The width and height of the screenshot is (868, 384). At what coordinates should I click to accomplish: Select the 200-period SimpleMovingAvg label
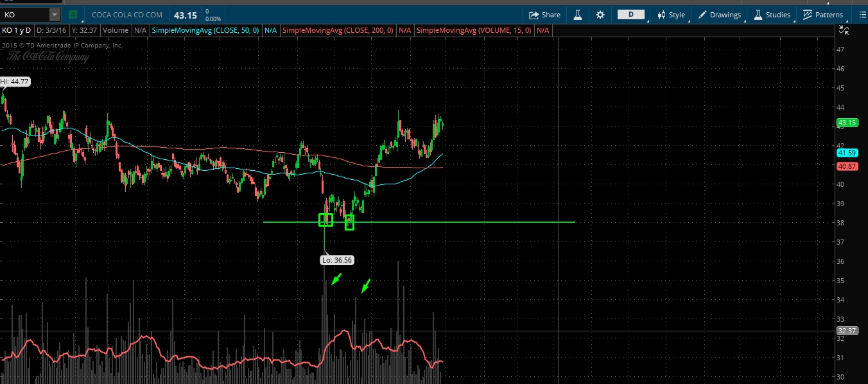(338, 30)
